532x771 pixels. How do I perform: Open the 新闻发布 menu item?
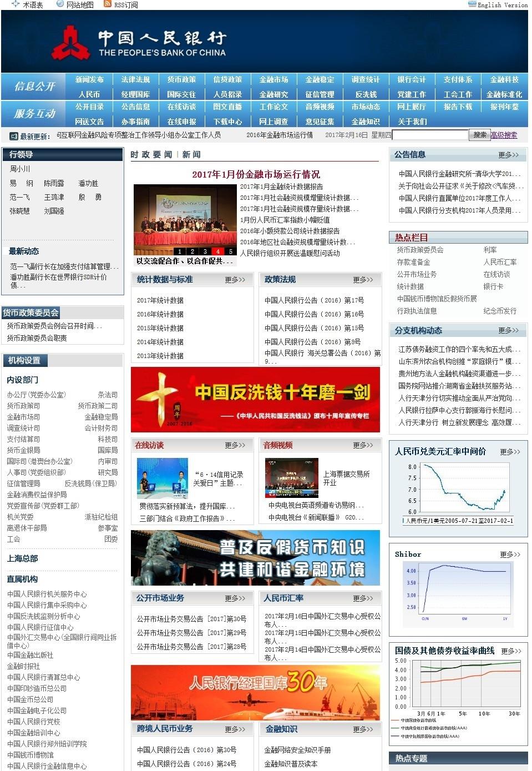tap(89, 79)
